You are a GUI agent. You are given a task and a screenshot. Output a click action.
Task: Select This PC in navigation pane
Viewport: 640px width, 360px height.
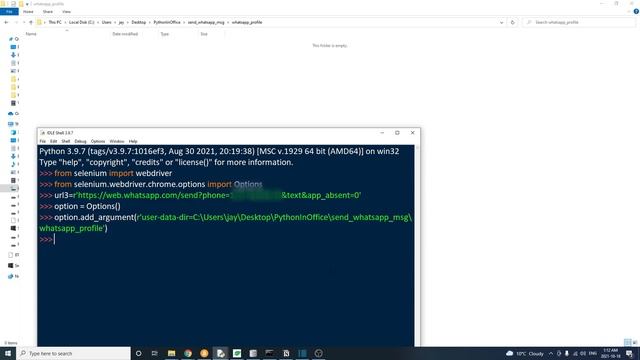coord(11,124)
